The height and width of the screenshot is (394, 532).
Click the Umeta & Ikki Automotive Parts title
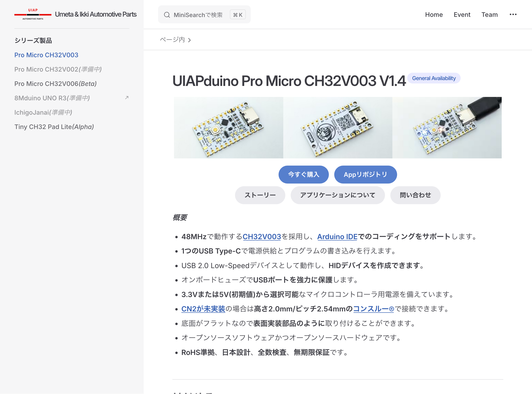(96, 14)
